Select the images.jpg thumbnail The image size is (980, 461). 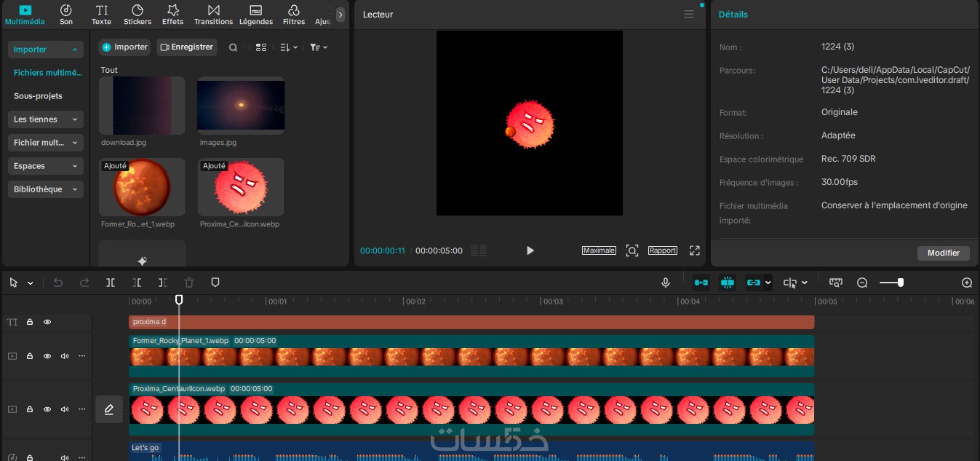241,106
